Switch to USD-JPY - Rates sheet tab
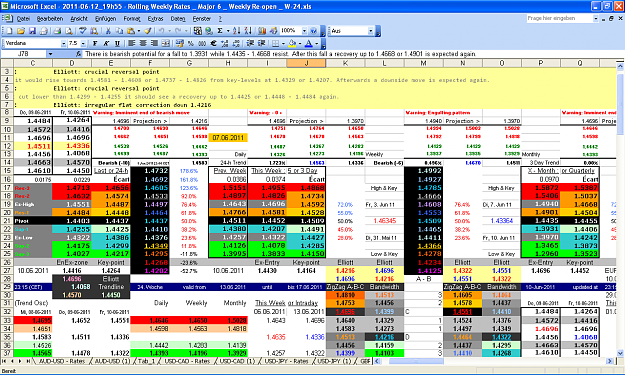The image size is (625, 375). pos(286,361)
